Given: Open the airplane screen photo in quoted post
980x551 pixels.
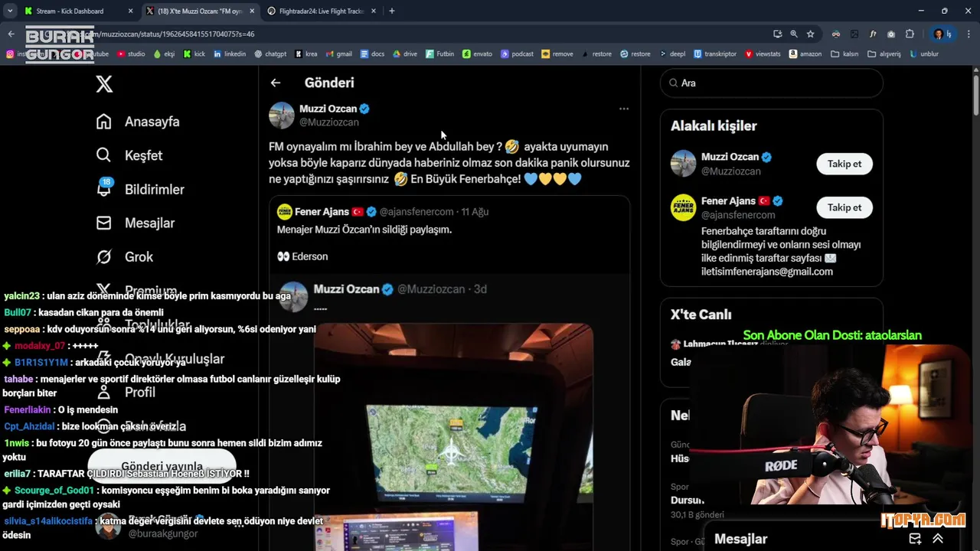Looking at the screenshot, I should (453, 436).
